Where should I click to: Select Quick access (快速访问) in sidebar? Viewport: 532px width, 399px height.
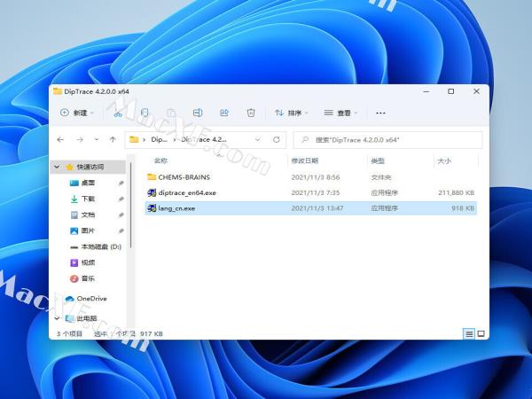coord(90,167)
